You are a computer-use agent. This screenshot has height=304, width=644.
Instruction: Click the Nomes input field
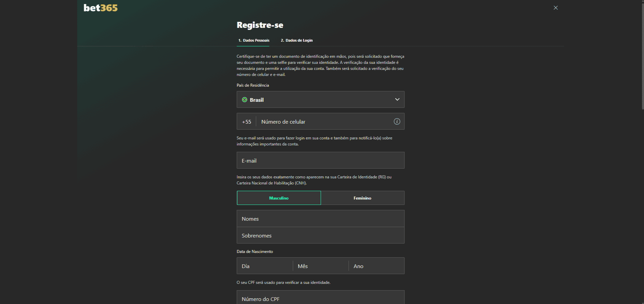coord(320,219)
